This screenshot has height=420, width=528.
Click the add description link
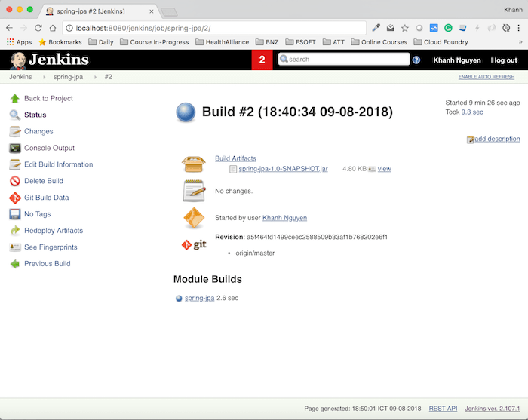pyautogui.click(x=497, y=139)
